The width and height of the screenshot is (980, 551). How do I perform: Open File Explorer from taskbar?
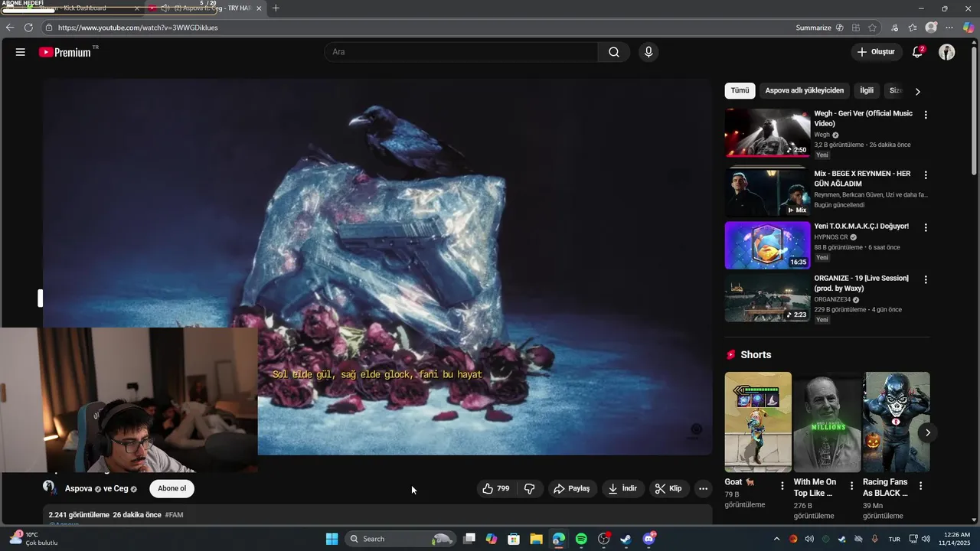click(x=536, y=539)
